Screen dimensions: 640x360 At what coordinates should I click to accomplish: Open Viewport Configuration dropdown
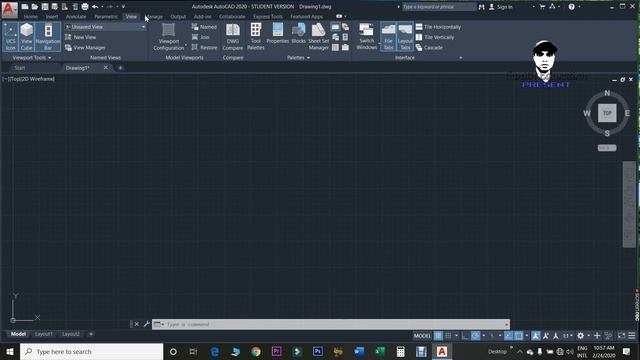coord(169,37)
